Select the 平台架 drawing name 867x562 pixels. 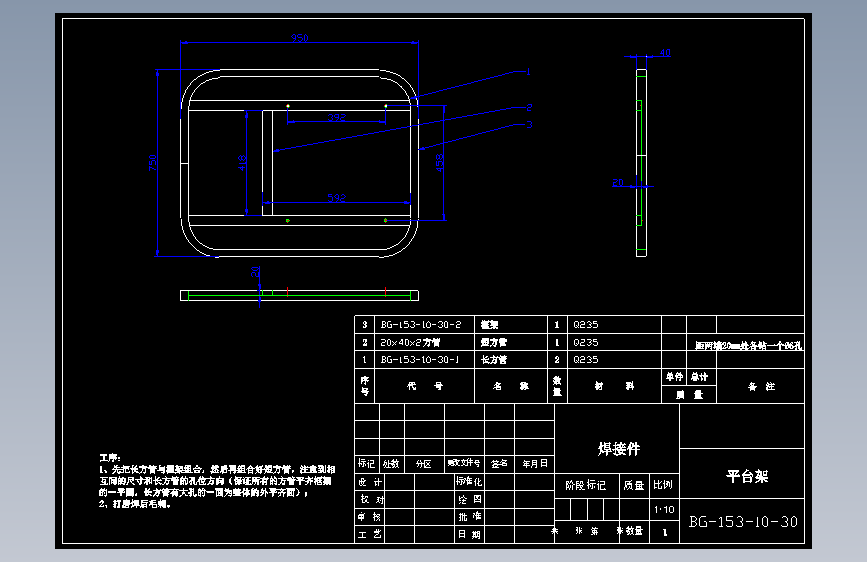[x=747, y=476]
